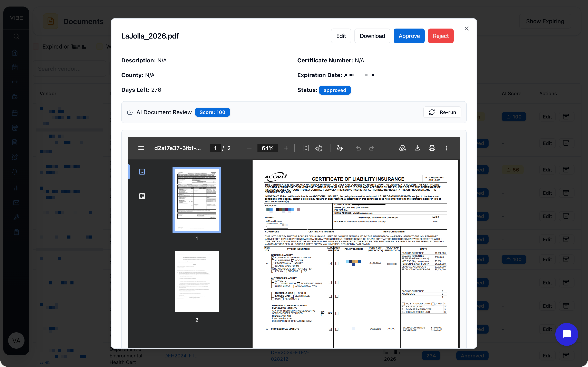Save the PDF to Drive
The image size is (588, 367).
(x=402, y=148)
